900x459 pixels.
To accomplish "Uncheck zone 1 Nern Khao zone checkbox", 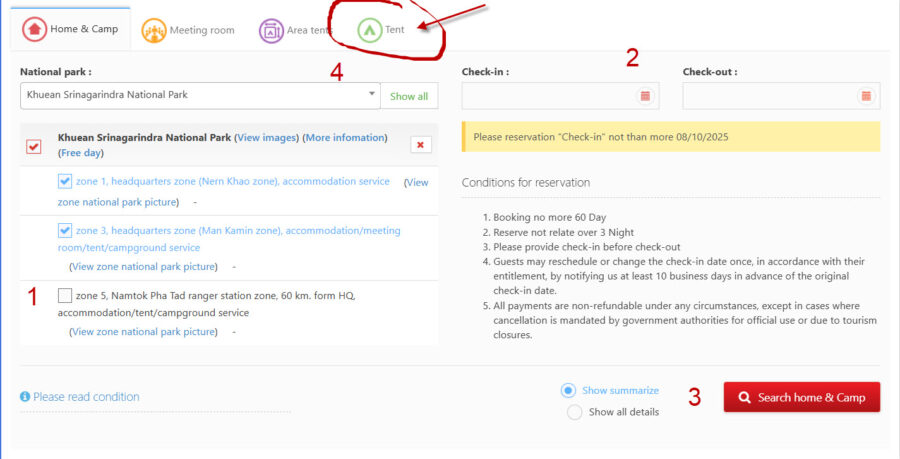I will 65,181.
